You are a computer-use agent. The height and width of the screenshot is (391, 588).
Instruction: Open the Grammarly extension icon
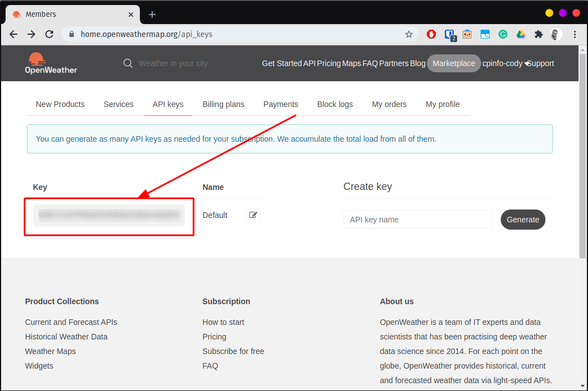[x=503, y=34]
